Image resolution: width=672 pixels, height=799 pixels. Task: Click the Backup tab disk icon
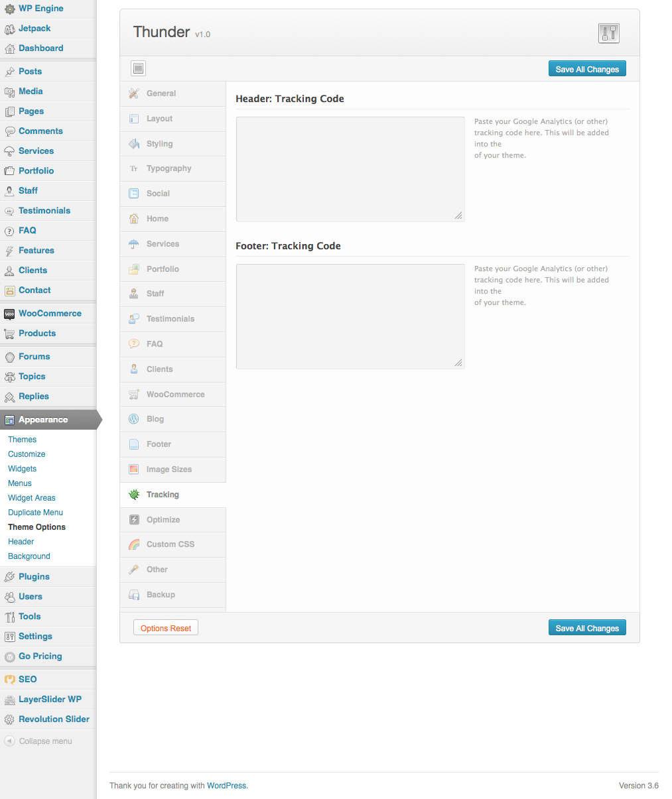(134, 595)
